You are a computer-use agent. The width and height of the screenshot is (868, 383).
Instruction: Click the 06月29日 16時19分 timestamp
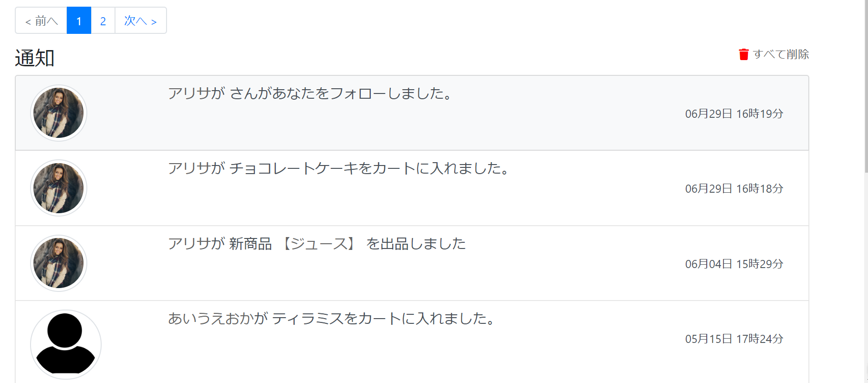click(733, 114)
